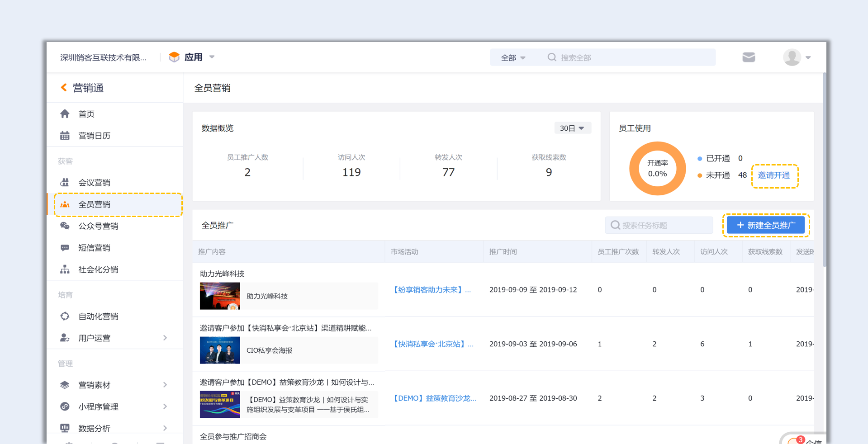Open the 全部 search scope dropdown
Screen dimensions: 868x444
[x=513, y=57]
